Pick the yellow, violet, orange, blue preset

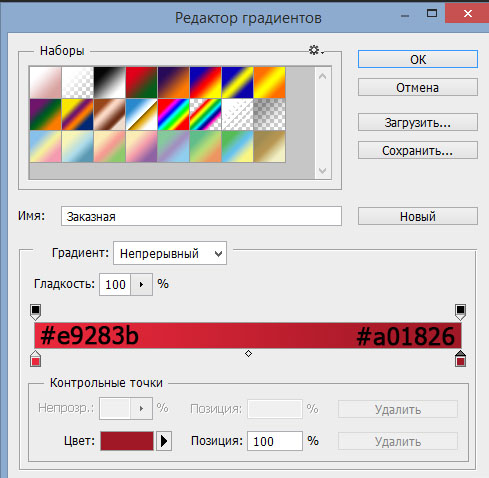(78, 114)
